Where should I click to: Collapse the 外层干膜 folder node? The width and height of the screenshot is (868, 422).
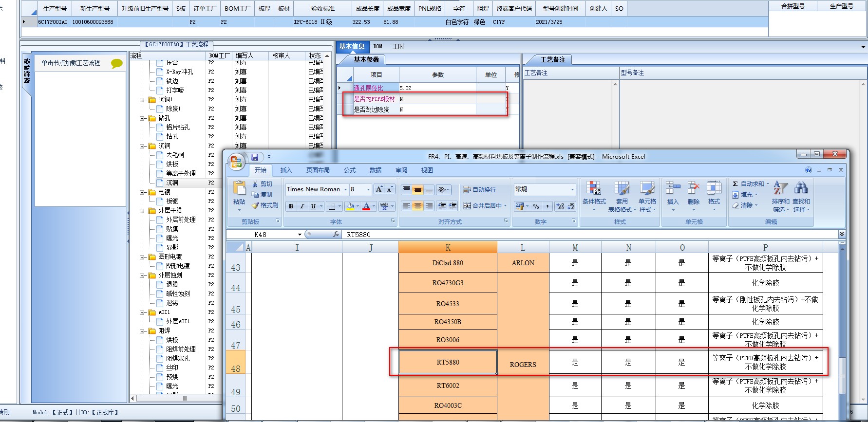tap(143, 211)
